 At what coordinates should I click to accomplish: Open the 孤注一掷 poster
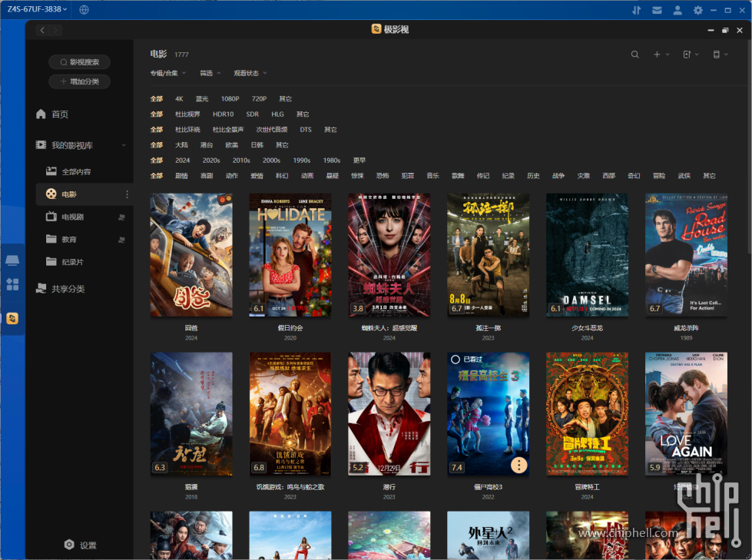(x=489, y=254)
